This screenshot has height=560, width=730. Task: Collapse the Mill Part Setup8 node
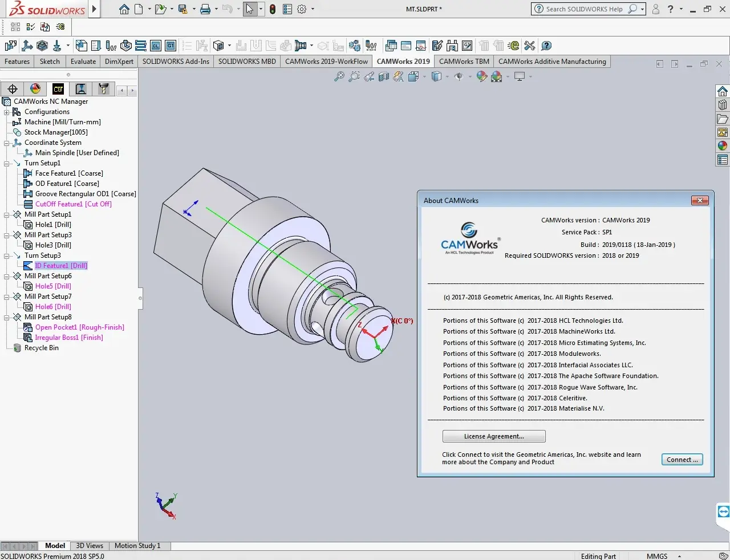tap(6, 317)
